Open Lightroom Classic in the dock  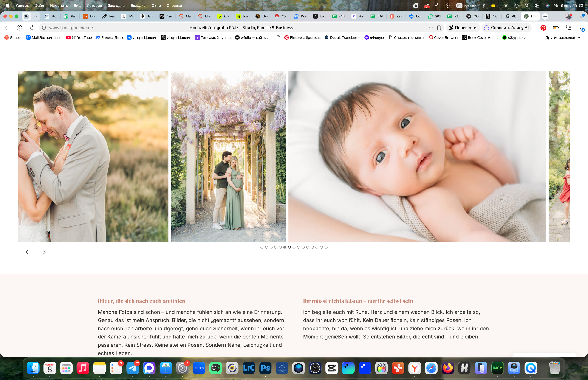click(x=249, y=368)
